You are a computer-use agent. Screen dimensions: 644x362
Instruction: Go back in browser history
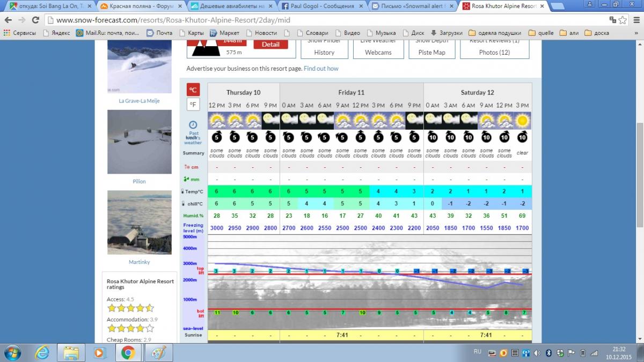click(x=8, y=20)
